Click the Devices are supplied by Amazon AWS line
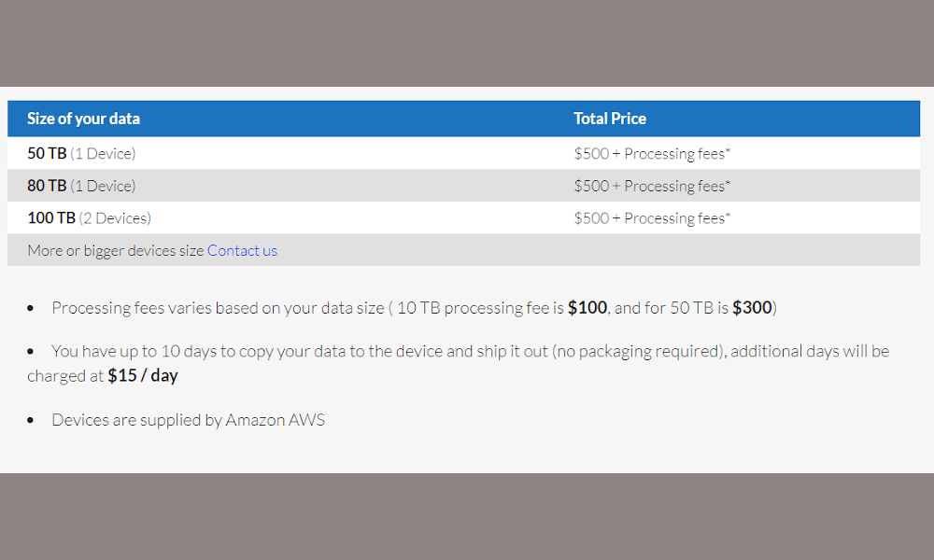The height and width of the screenshot is (560, 934). click(189, 420)
